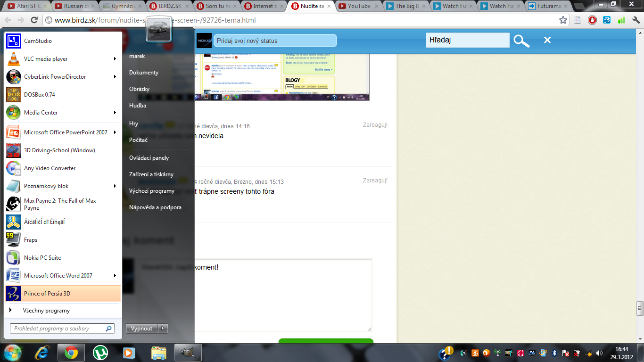644x362 pixels.
Task: Switch to the BIRDZ.SK tab
Action: pyautogui.click(x=169, y=6)
